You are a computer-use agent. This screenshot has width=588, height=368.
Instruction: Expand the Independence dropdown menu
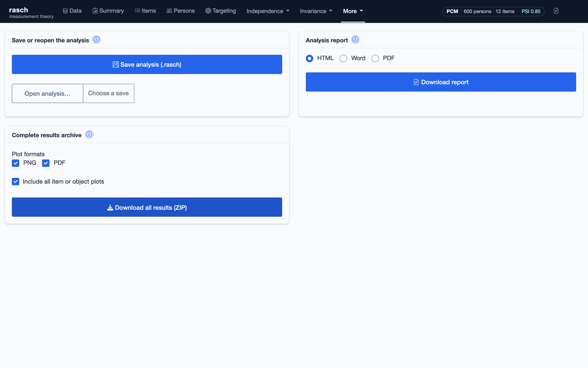268,11
